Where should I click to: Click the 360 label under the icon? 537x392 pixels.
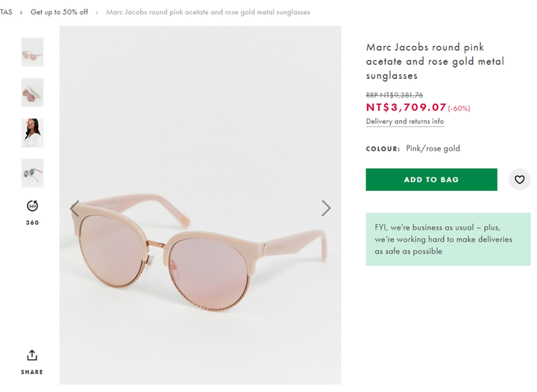pyautogui.click(x=32, y=223)
